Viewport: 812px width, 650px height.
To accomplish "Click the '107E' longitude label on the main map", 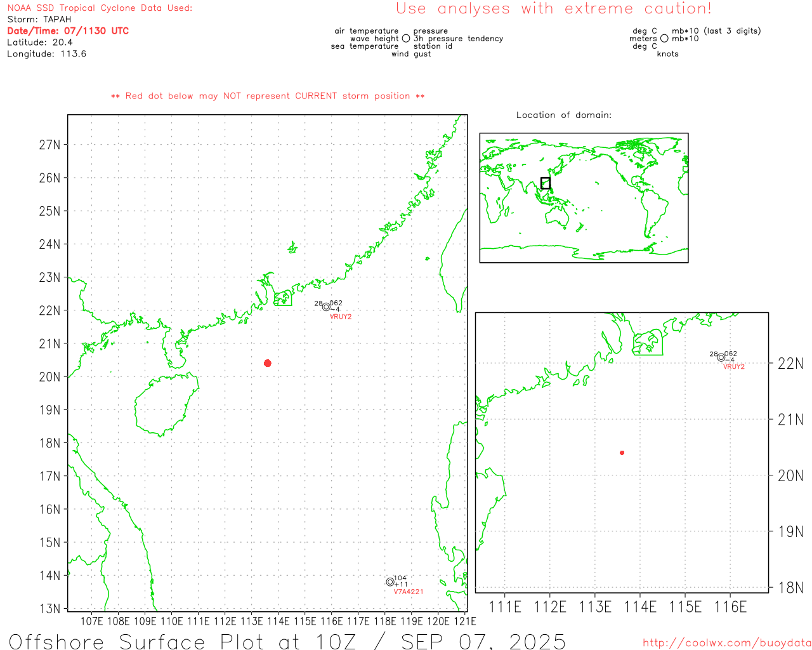I will [92, 621].
